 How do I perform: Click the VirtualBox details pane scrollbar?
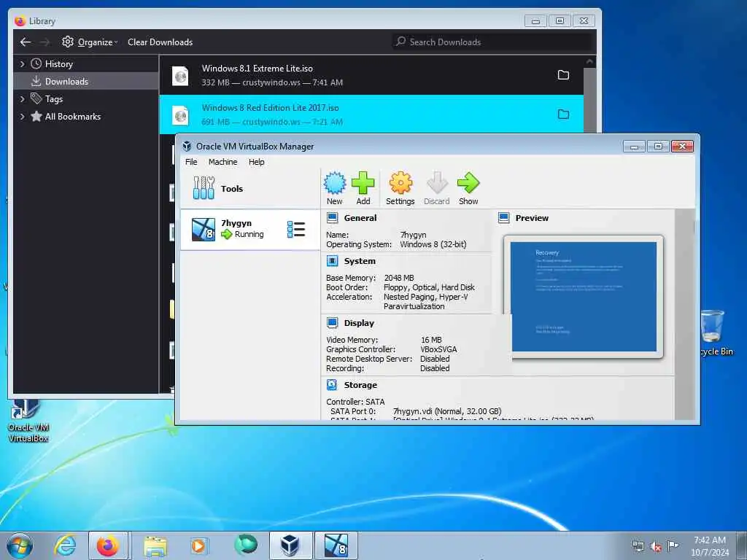[x=686, y=314]
